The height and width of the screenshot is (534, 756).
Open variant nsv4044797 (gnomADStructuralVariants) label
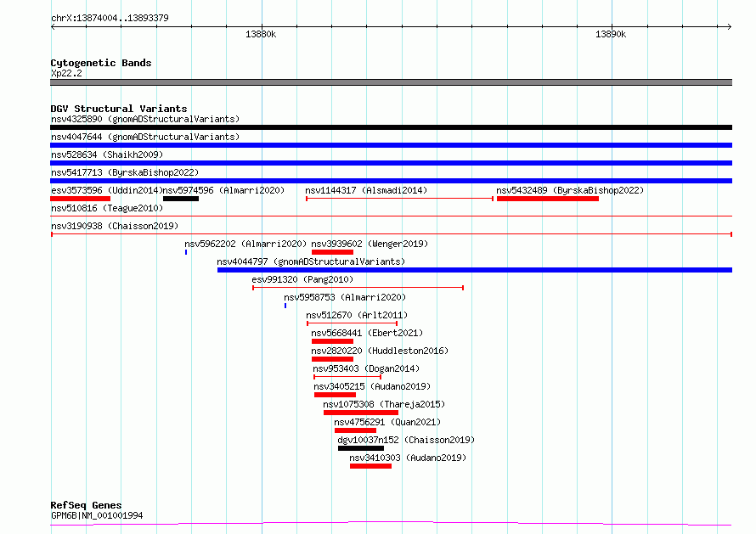[311, 261]
